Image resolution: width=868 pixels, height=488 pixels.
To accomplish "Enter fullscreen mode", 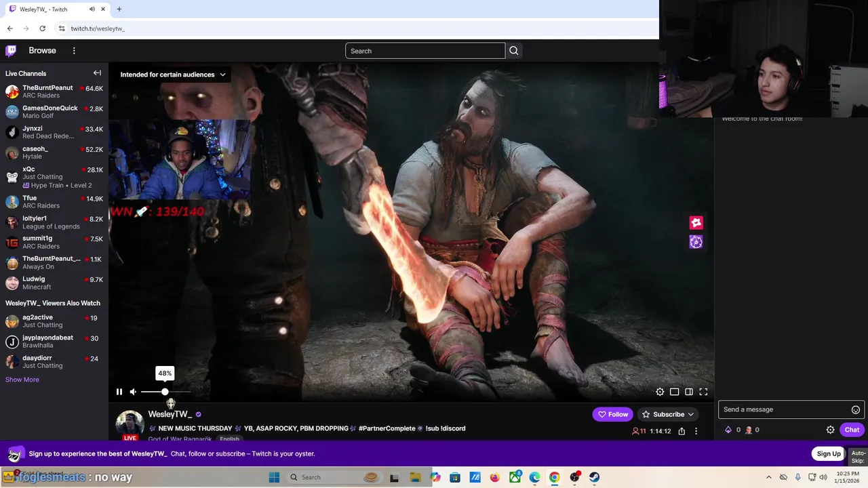I will 703,392.
